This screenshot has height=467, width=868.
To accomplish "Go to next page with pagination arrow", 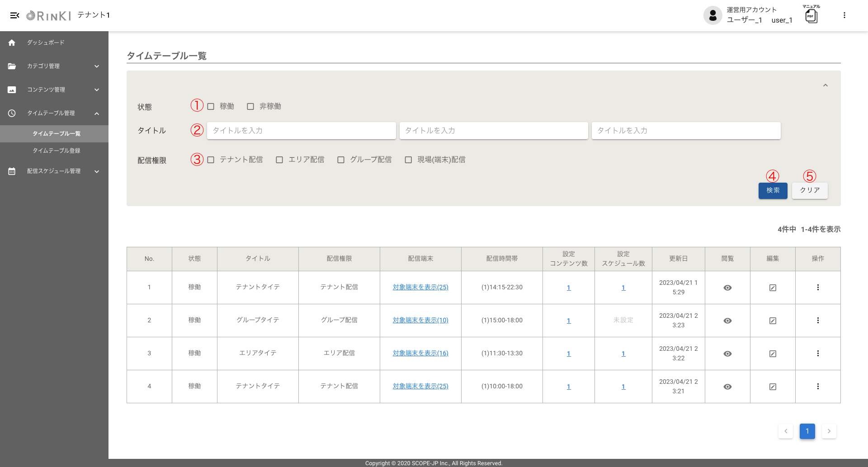I will click(829, 431).
